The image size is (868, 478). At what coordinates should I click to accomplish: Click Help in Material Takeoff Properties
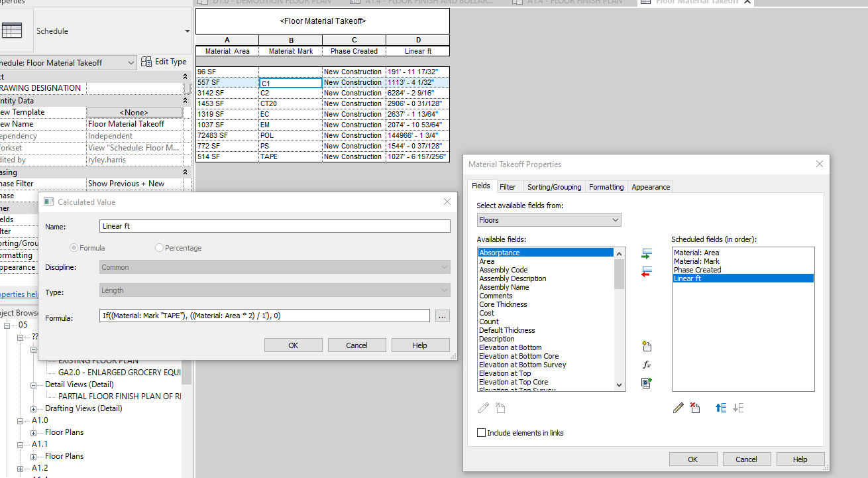click(800, 459)
